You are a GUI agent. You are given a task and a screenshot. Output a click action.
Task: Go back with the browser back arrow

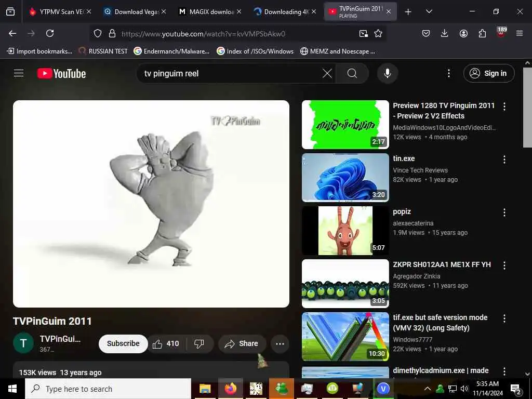tap(12, 33)
